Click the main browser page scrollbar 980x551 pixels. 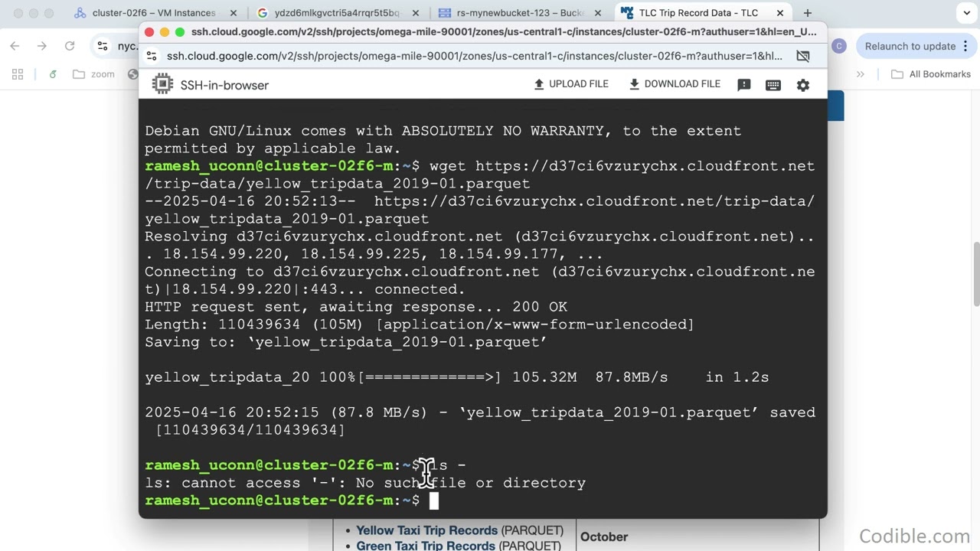coord(976,275)
